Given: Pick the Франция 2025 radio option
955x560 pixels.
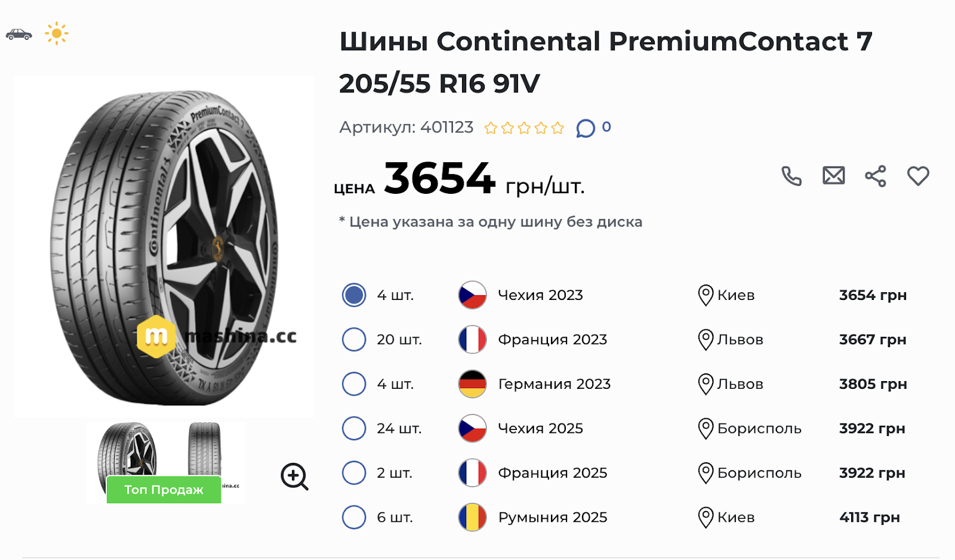Looking at the screenshot, I should pyautogui.click(x=354, y=473).
